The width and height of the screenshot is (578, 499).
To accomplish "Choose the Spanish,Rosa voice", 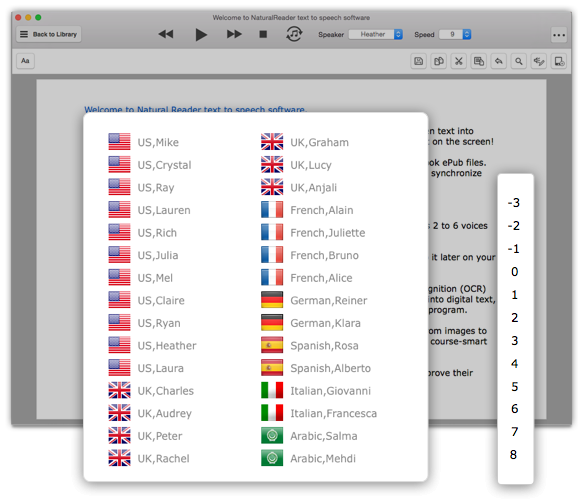I will [310, 345].
